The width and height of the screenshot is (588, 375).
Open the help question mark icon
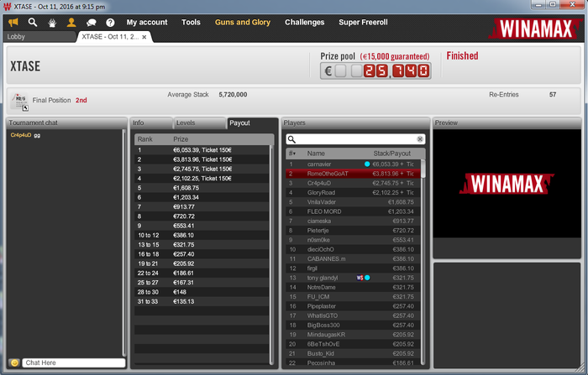pyautogui.click(x=110, y=23)
